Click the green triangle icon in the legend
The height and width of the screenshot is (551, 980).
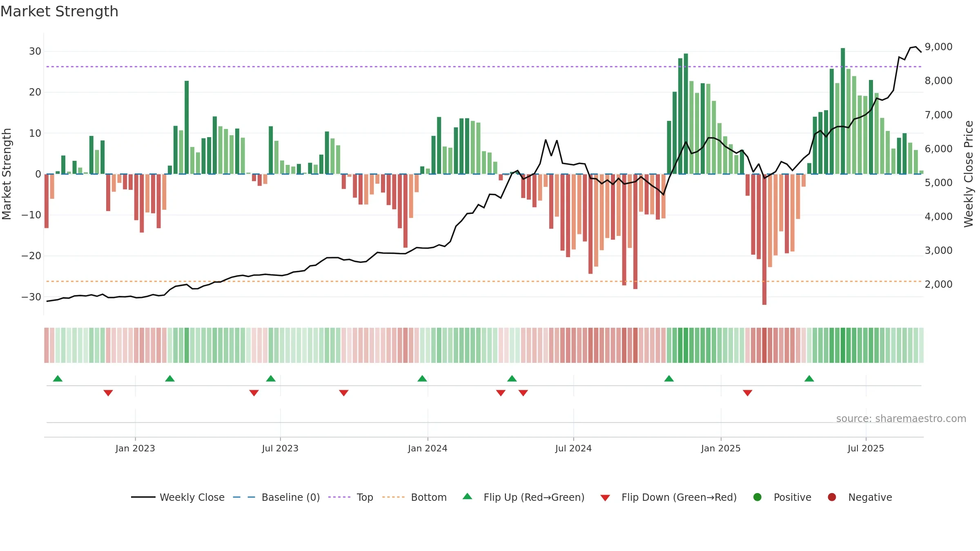pos(468,496)
